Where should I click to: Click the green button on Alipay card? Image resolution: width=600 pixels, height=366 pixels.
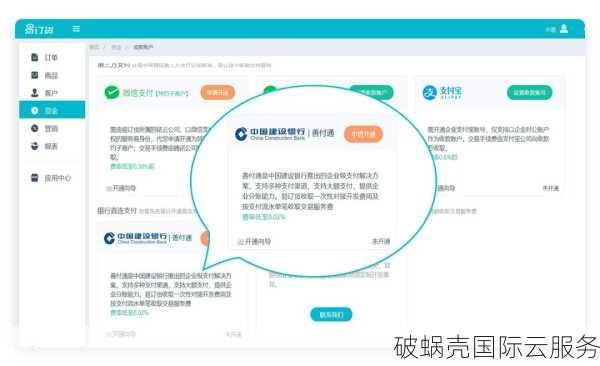[530, 92]
